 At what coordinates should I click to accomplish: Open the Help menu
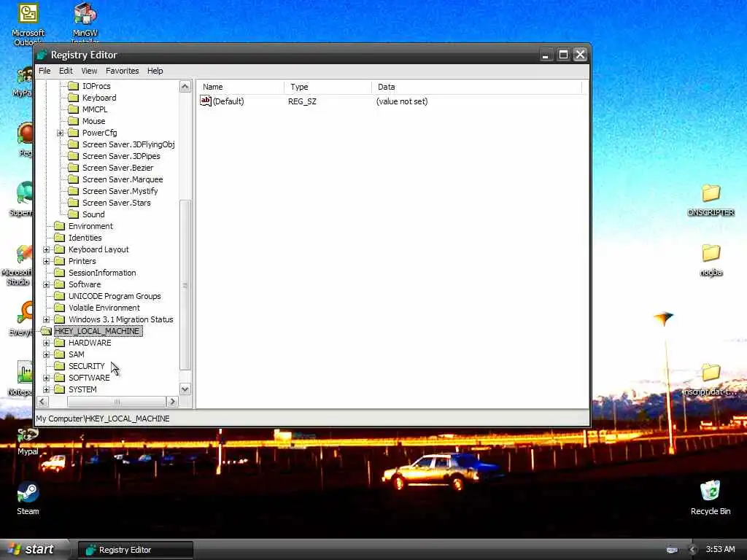pos(155,71)
